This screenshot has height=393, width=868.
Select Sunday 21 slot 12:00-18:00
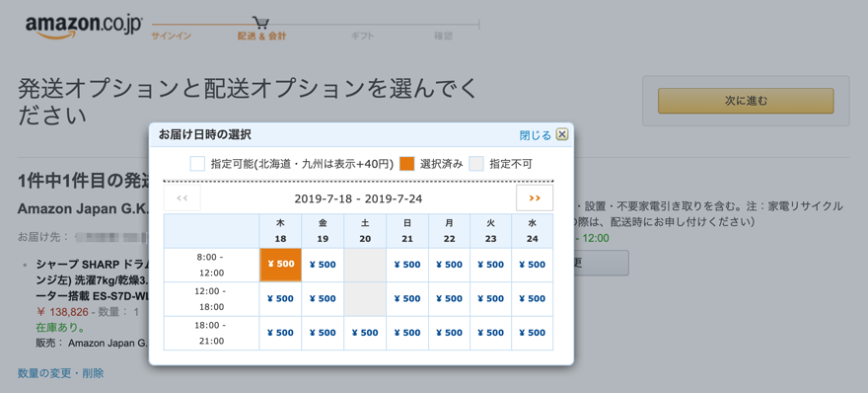coord(407,299)
